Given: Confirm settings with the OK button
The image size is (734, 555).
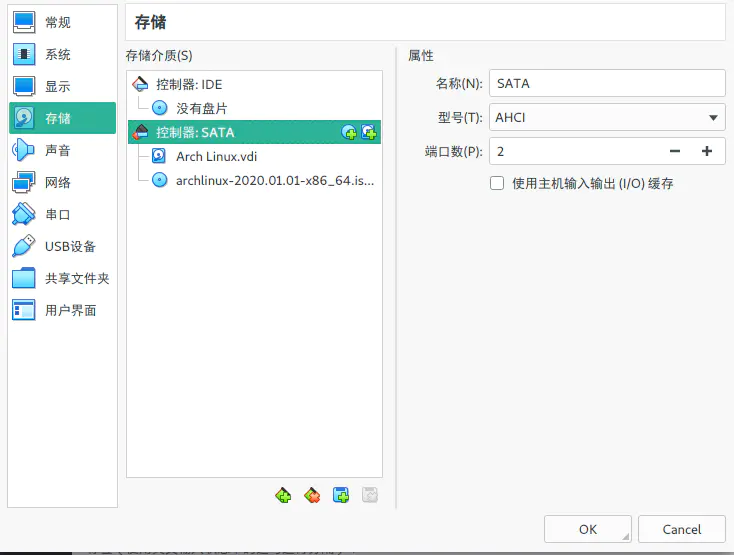Looking at the screenshot, I should pos(587,529).
